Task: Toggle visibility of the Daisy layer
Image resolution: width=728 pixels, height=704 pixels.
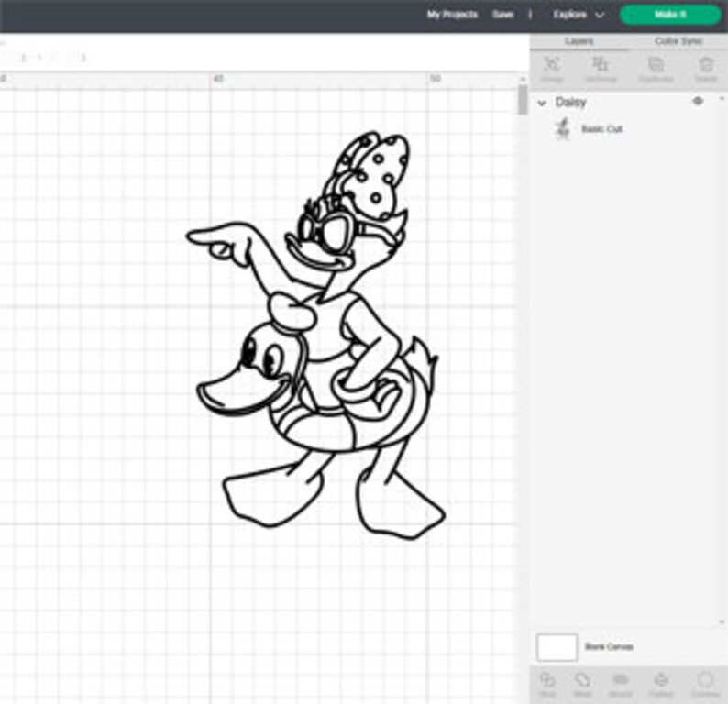Action: pyautogui.click(x=698, y=102)
